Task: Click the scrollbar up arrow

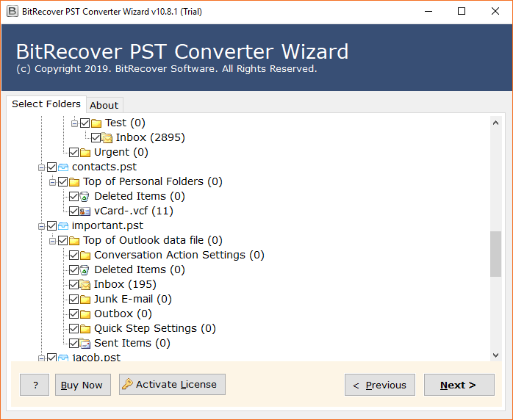Action: click(x=495, y=123)
